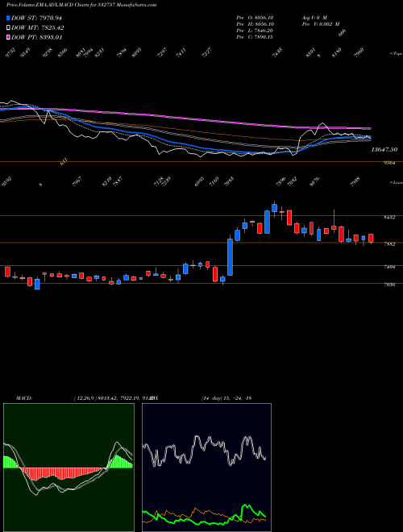Click the tall blue breakout candlestick

pos(230,257)
